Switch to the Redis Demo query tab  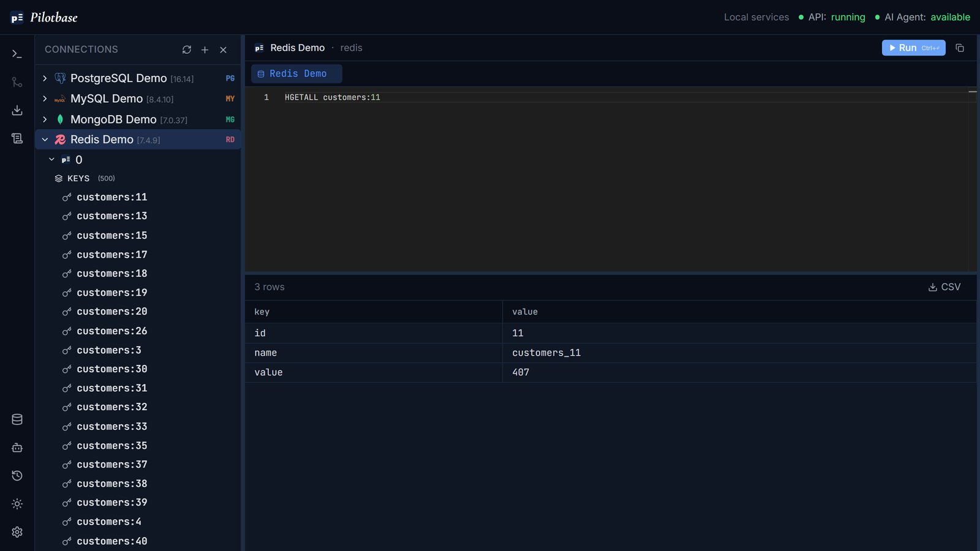(296, 73)
